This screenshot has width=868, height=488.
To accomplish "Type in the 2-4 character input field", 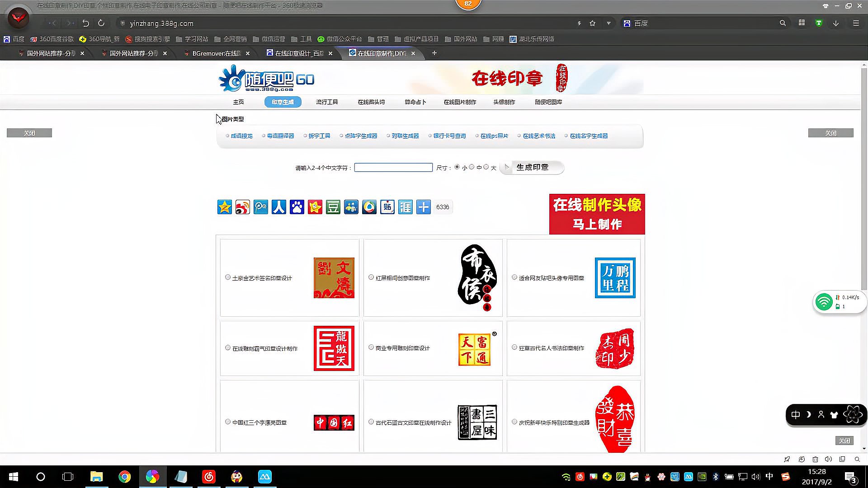I will point(393,167).
